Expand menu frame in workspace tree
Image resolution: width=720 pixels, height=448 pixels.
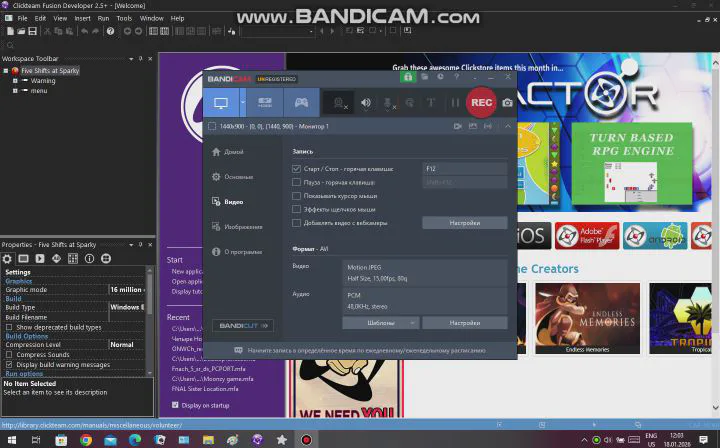click(15, 90)
